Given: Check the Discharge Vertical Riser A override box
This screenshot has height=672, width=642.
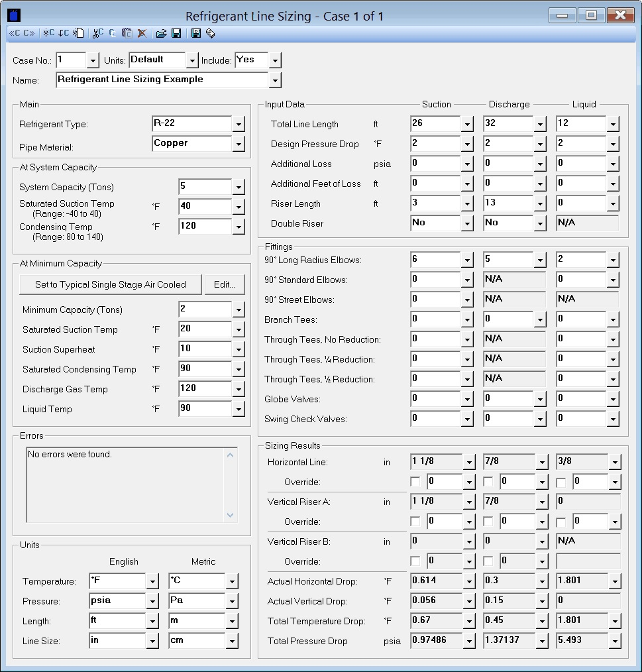Looking at the screenshot, I should tap(488, 522).
